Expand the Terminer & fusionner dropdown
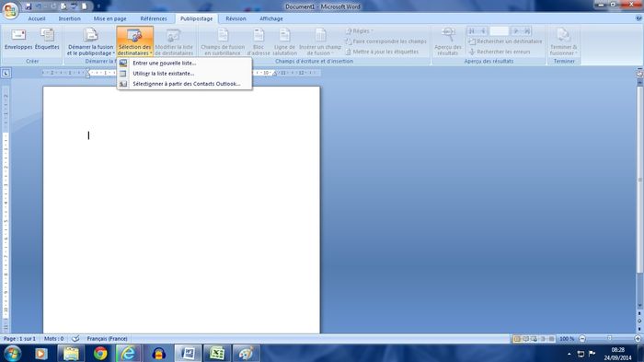The image size is (644, 362). coord(563,42)
